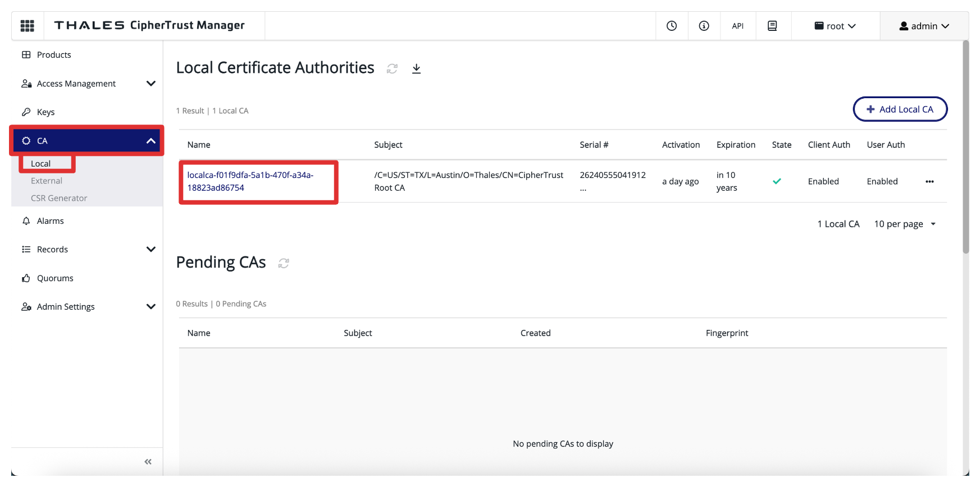The height and width of the screenshot is (487, 980).
Task: Go to CSR Generator submenu item
Action: pyautogui.click(x=59, y=198)
